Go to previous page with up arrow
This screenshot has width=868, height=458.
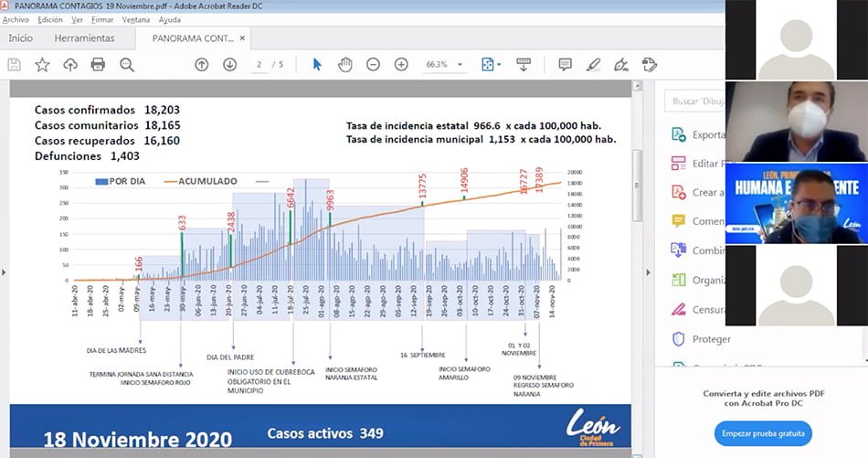(202, 65)
